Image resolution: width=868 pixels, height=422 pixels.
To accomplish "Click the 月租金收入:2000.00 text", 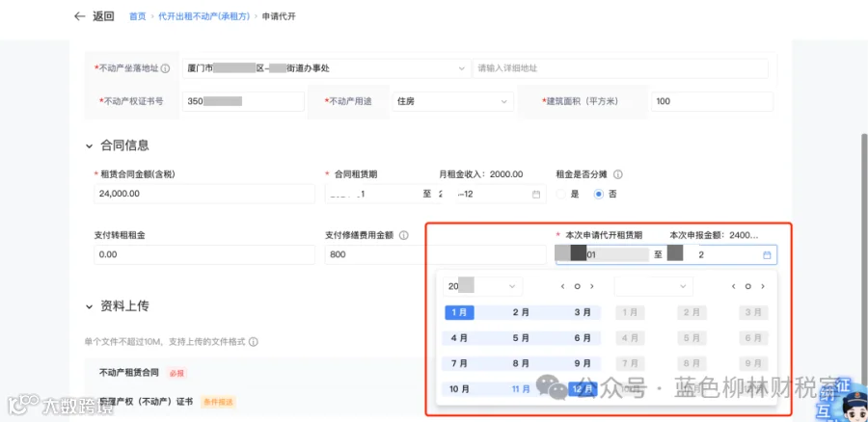I will coord(481,174).
